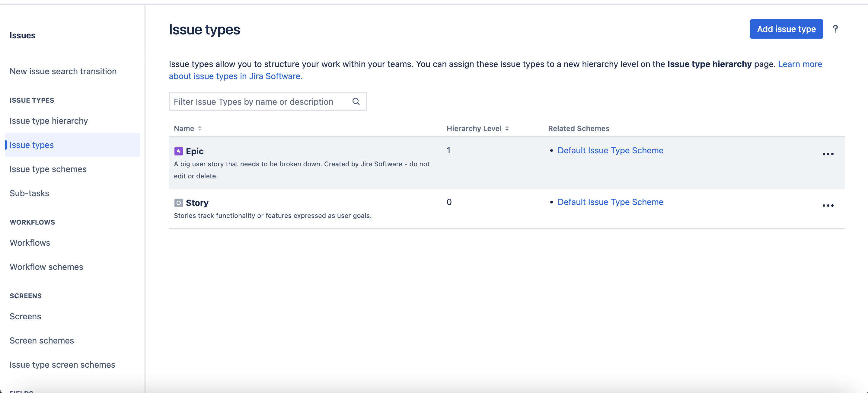Open Workflow schemes in the sidebar
The image size is (868, 393).
click(x=46, y=267)
